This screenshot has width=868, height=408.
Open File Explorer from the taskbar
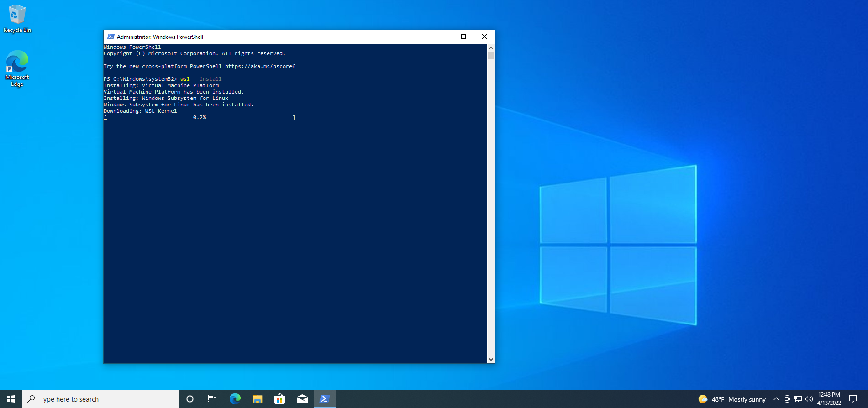(x=257, y=399)
